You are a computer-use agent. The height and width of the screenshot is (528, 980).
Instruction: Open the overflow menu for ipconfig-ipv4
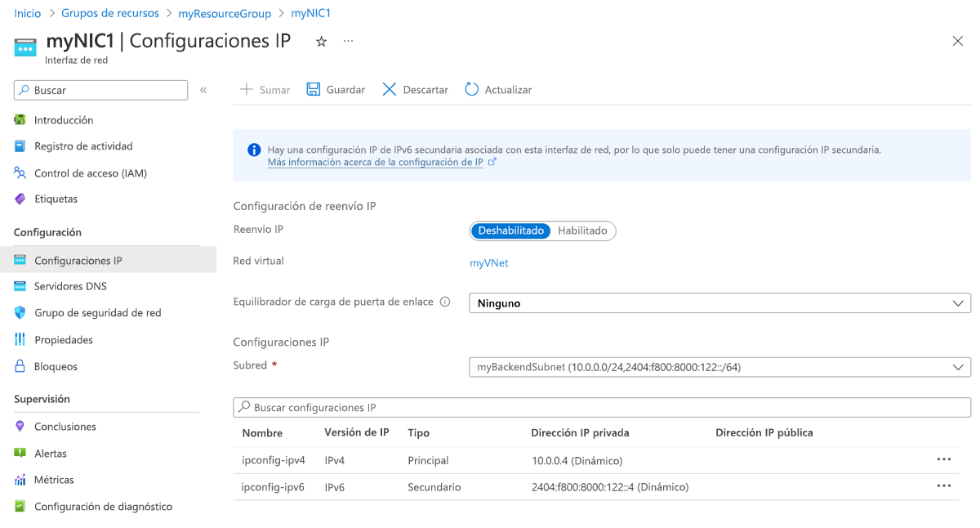click(944, 459)
